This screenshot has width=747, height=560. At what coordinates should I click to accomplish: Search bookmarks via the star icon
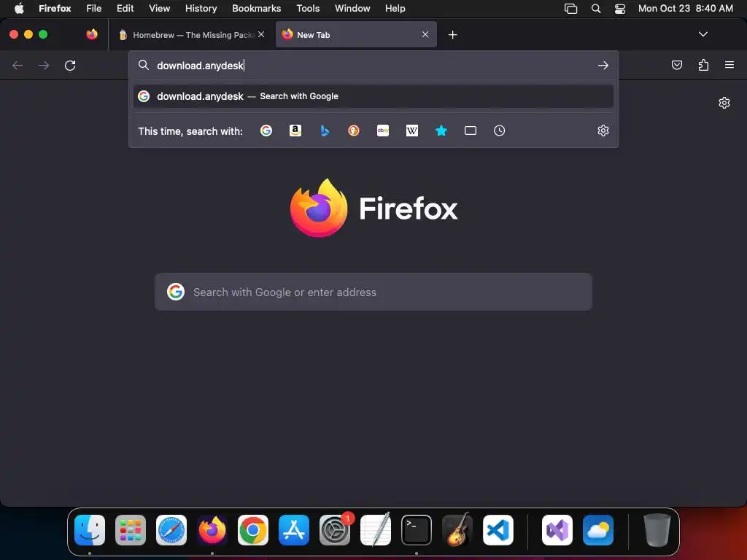[x=441, y=131]
